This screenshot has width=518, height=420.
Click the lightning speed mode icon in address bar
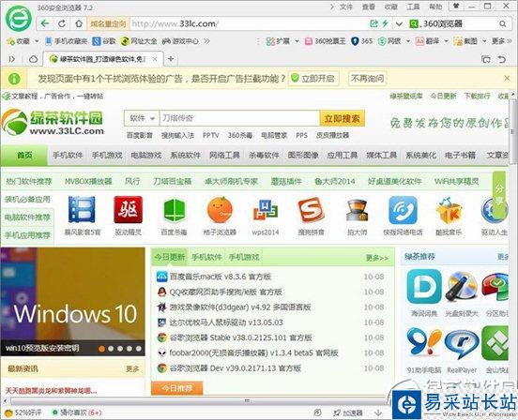385,23
